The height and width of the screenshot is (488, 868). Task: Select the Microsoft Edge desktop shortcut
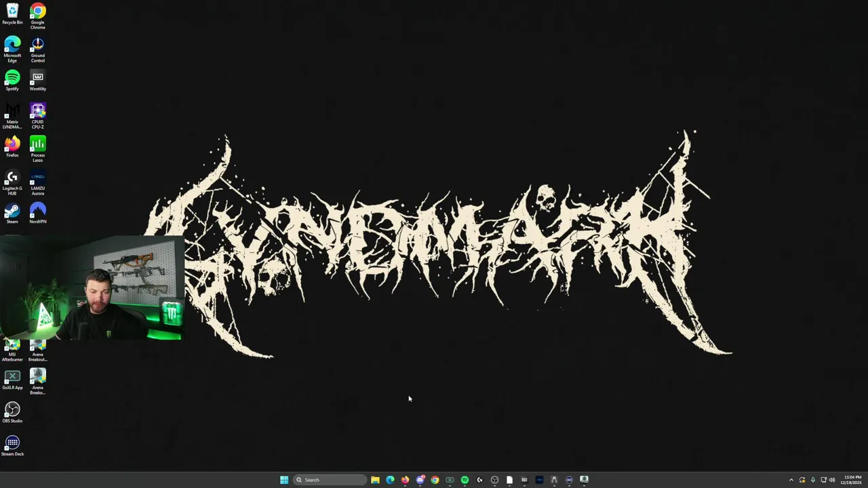[x=12, y=49]
